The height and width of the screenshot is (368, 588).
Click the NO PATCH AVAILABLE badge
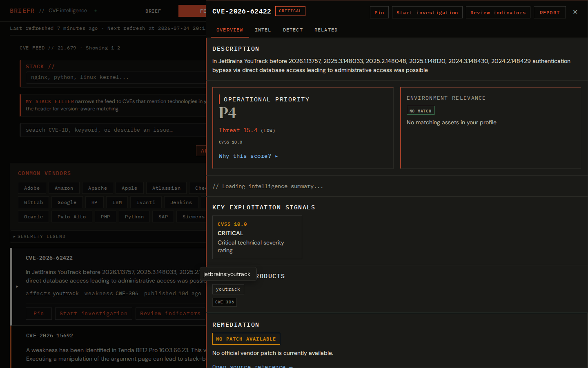pyautogui.click(x=246, y=339)
